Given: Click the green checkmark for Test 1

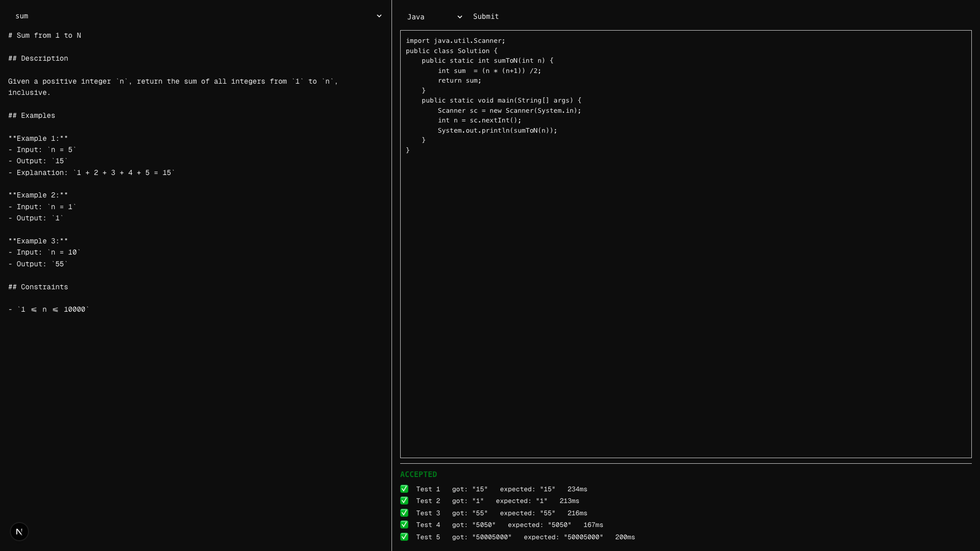Looking at the screenshot, I should (x=404, y=489).
